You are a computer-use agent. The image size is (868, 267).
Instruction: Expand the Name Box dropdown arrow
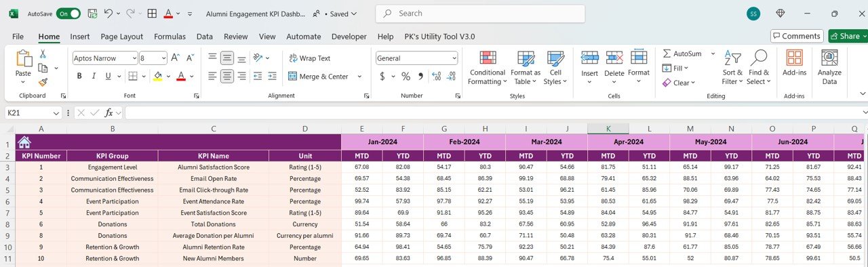click(56, 113)
